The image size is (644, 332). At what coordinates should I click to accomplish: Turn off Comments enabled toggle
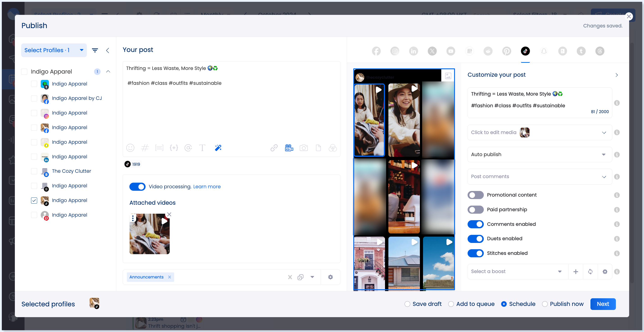[x=475, y=224]
